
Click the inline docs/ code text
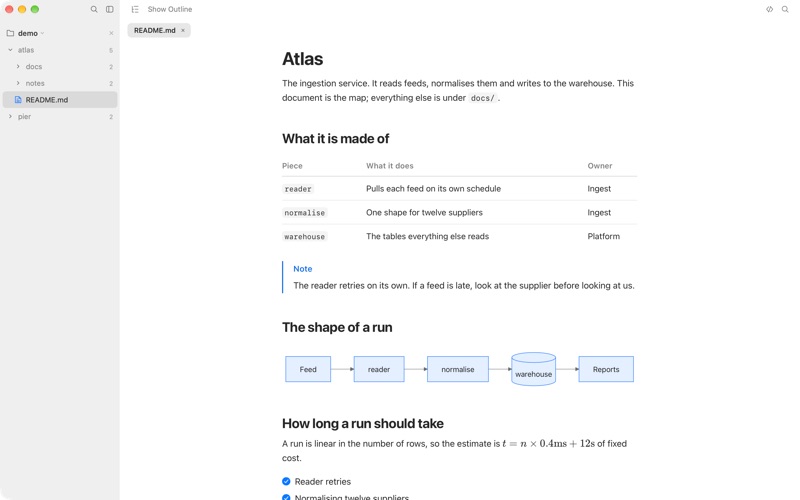coord(482,98)
